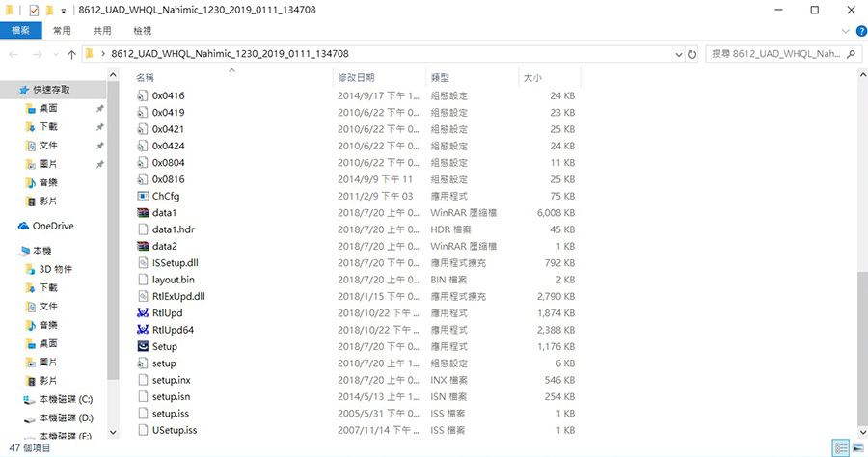This screenshot has width=868, height=457.
Task: Click the magnifier search icon
Action: point(852,54)
